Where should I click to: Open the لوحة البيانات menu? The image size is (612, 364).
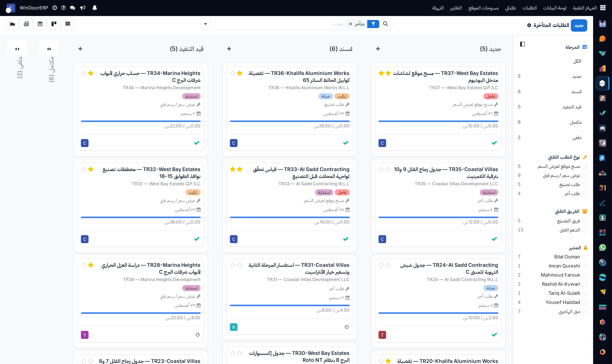[555, 8]
